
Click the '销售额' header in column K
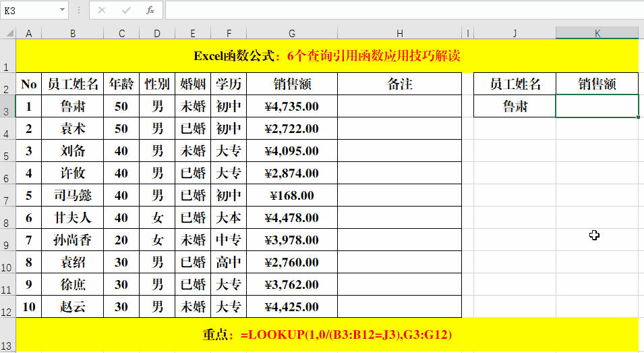(597, 84)
